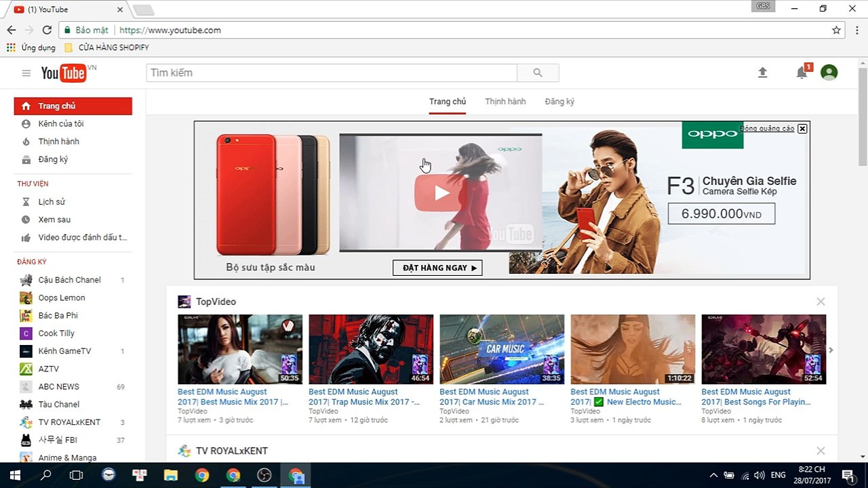Show hidden system tray icons arrow
The width and height of the screenshot is (868, 488).
tap(713, 475)
